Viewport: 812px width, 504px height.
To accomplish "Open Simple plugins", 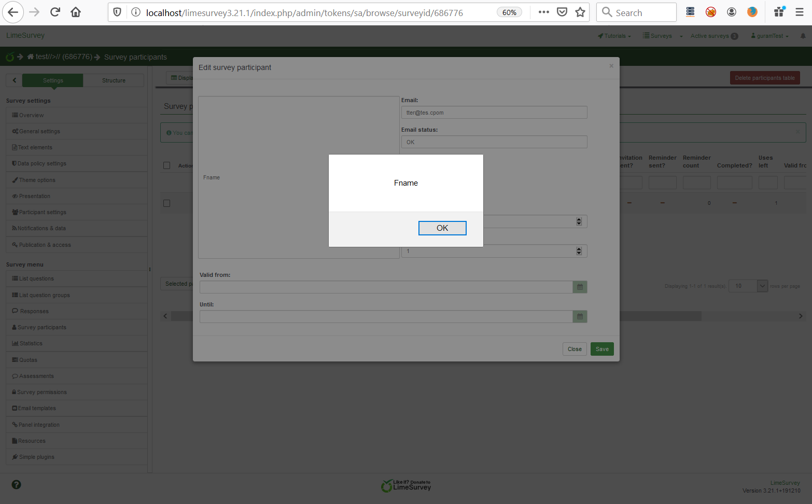I will (77, 457).
